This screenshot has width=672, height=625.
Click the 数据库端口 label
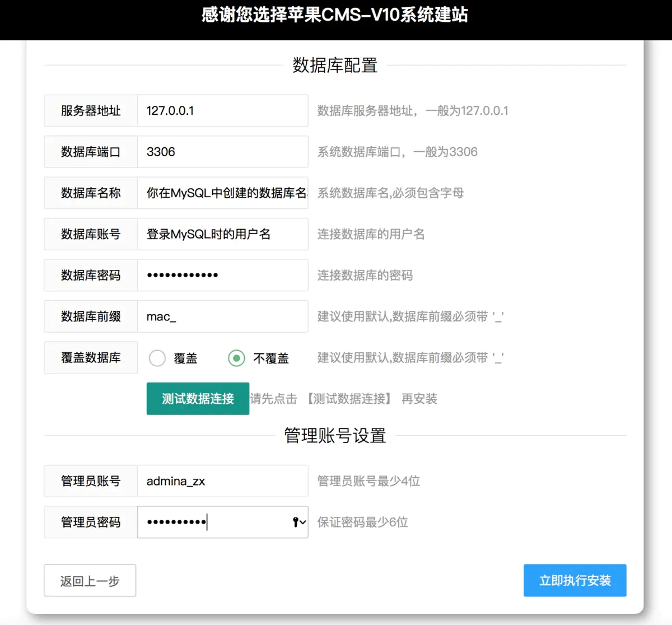[x=91, y=152]
